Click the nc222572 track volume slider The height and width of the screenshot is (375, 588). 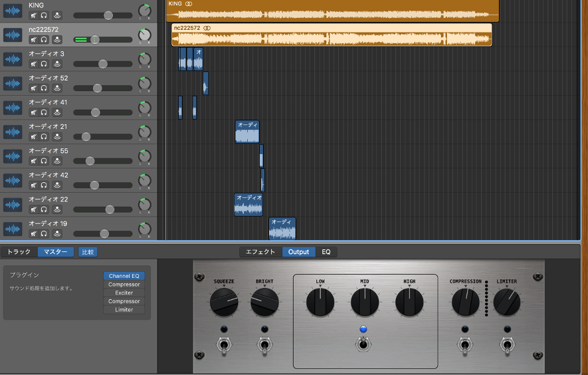pyautogui.click(x=103, y=39)
